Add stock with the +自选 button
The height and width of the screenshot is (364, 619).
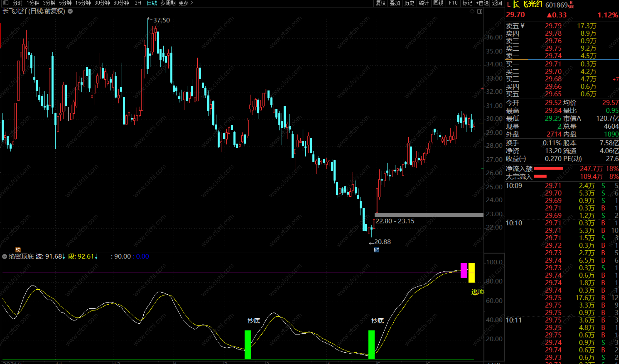[x=482, y=3]
